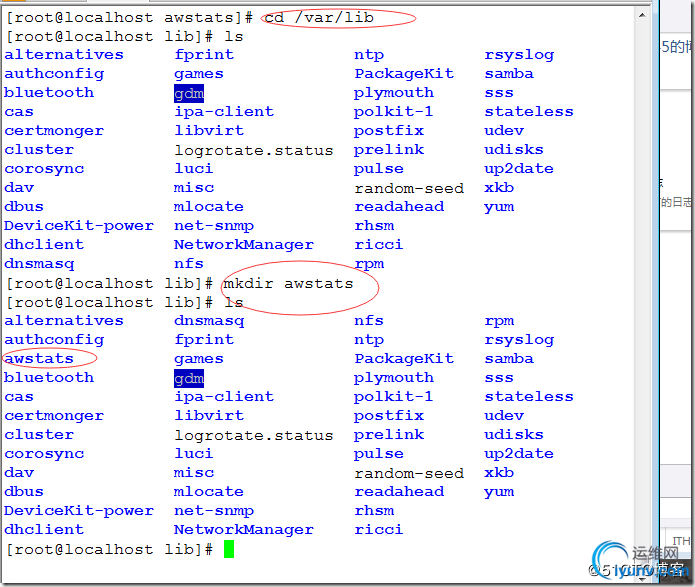Image resolution: width=695 pixels, height=587 pixels.
Task: Click 'stateless' in the listing after mkdir
Action: tap(529, 397)
